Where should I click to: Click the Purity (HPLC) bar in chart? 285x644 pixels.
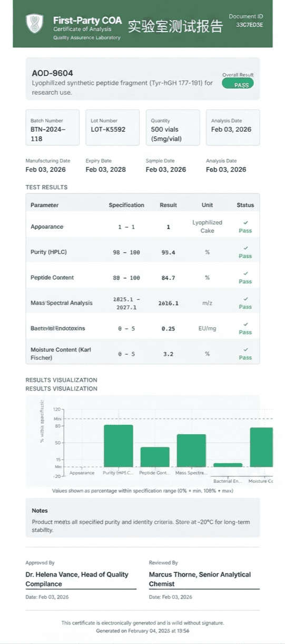[119, 446]
